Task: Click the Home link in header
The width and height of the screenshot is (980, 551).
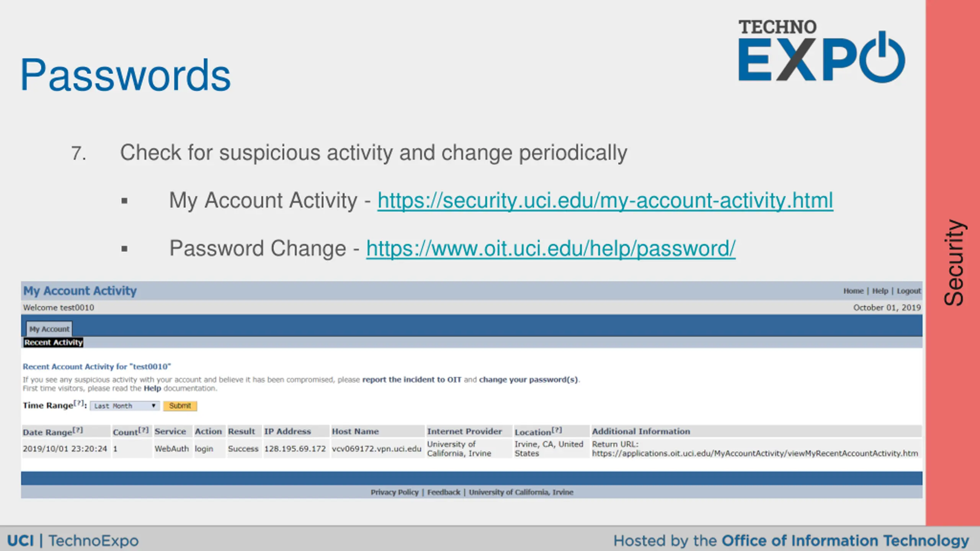Action: [x=853, y=291]
